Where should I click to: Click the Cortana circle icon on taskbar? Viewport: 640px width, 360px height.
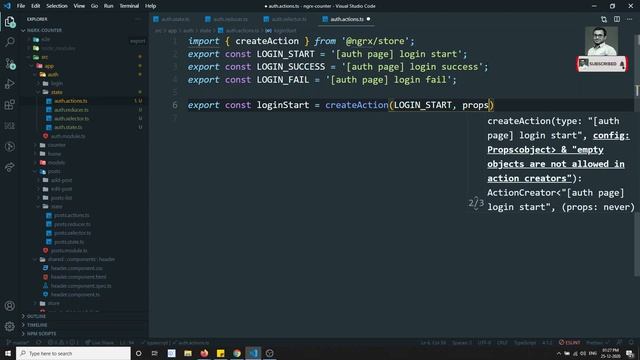coord(138,353)
